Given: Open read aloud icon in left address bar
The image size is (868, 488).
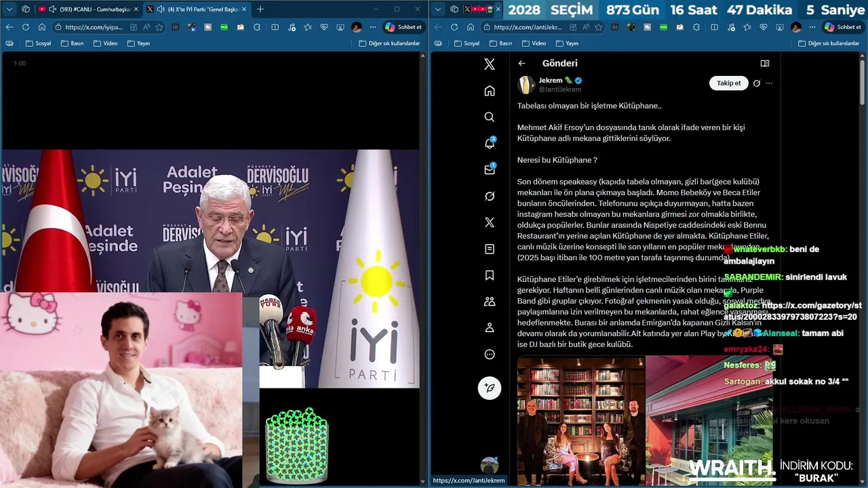Looking at the screenshot, I should [x=146, y=27].
